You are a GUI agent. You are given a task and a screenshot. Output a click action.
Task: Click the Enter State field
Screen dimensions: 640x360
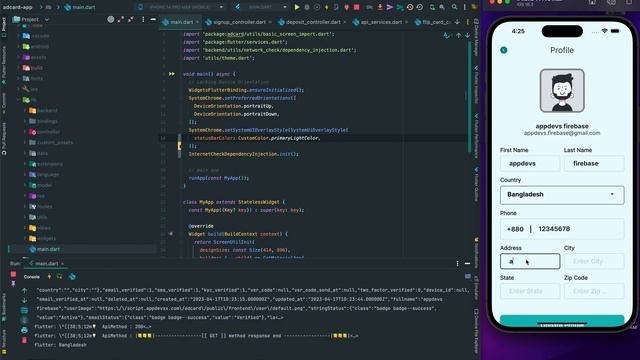tap(530, 291)
